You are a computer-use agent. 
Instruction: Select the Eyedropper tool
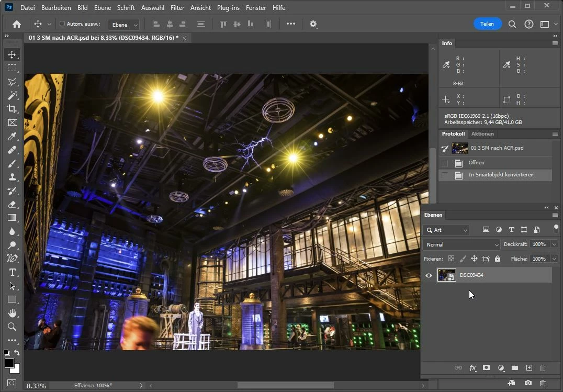pos(12,136)
